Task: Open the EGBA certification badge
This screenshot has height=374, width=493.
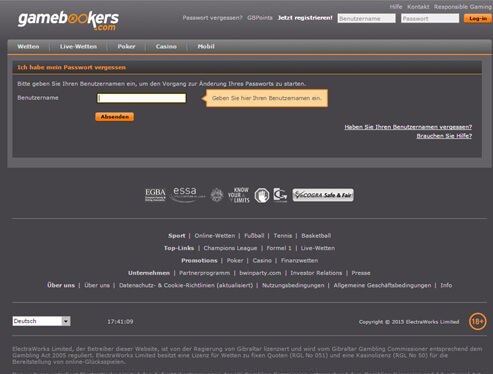Action: click(x=155, y=195)
